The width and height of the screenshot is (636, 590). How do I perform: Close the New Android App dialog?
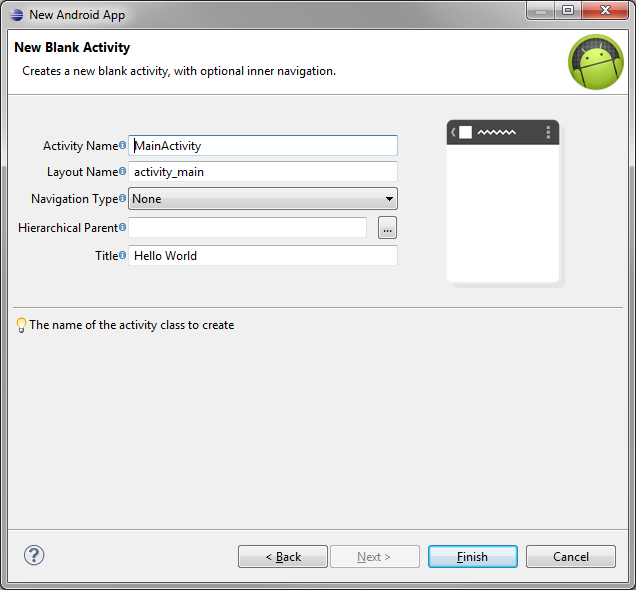click(x=605, y=11)
